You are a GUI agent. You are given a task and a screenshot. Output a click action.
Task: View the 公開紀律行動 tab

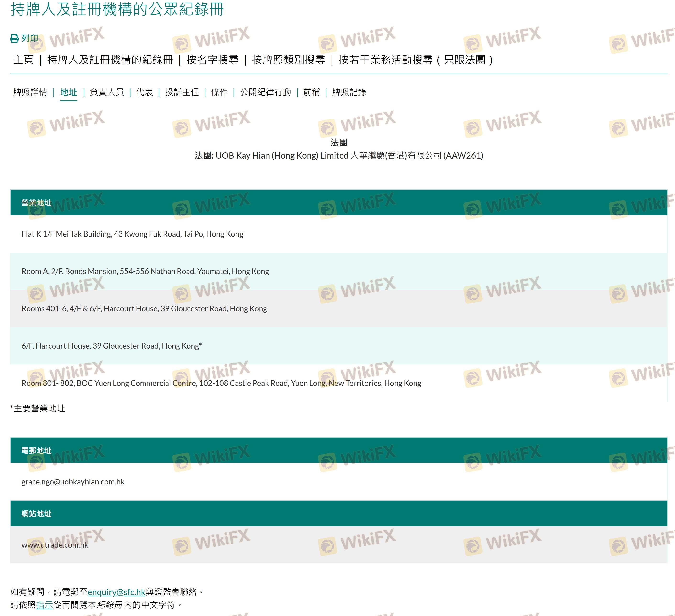[x=266, y=92]
